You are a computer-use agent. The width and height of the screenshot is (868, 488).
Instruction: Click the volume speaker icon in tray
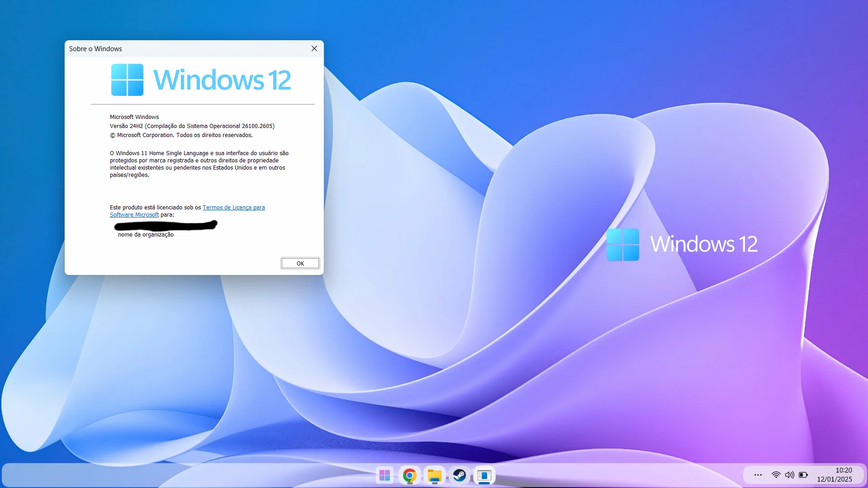tap(790, 475)
